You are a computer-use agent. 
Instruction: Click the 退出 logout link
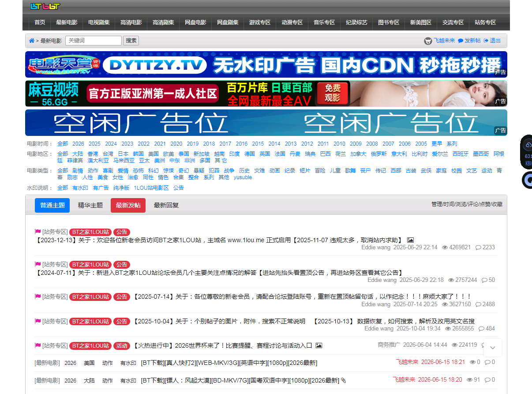pos(495,41)
